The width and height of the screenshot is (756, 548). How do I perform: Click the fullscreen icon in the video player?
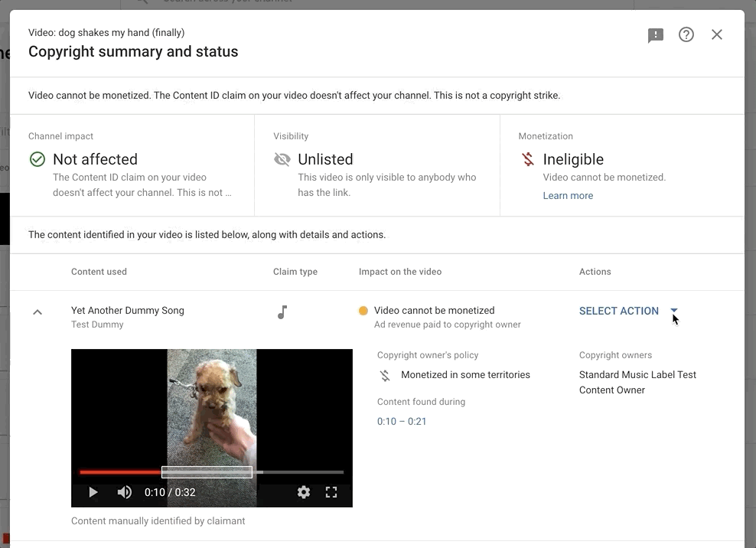click(331, 492)
